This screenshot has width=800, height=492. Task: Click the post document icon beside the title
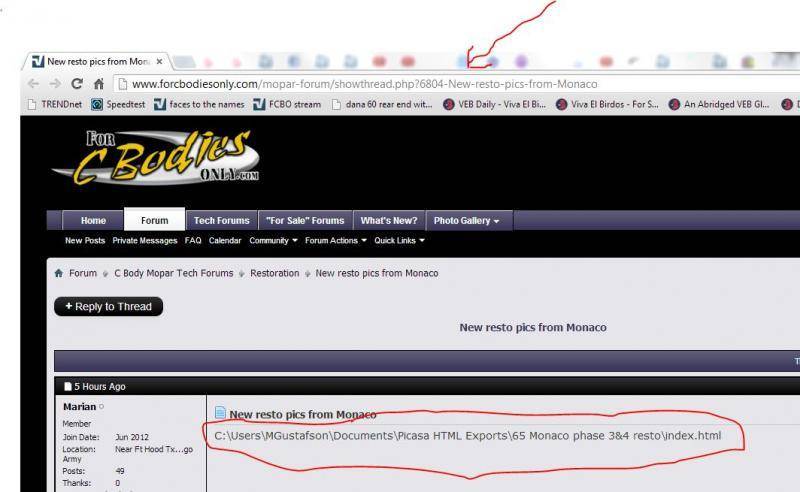coord(220,413)
